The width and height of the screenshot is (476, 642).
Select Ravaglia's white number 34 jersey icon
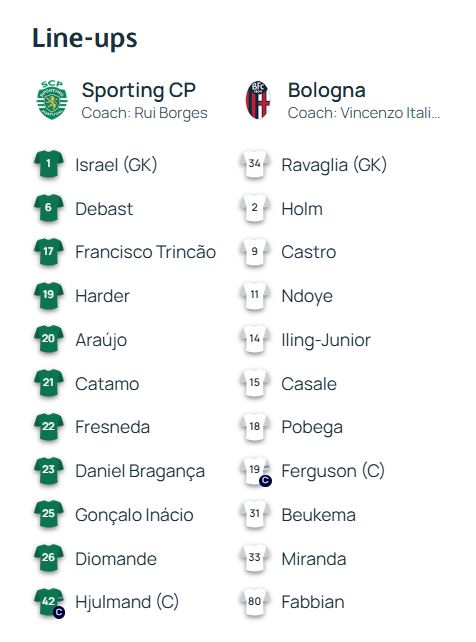pyautogui.click(x=255, y=164)
